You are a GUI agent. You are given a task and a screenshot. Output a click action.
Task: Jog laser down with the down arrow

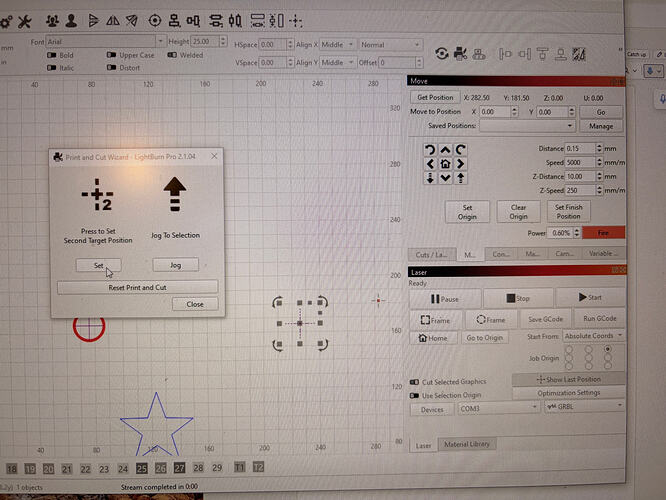445,178
